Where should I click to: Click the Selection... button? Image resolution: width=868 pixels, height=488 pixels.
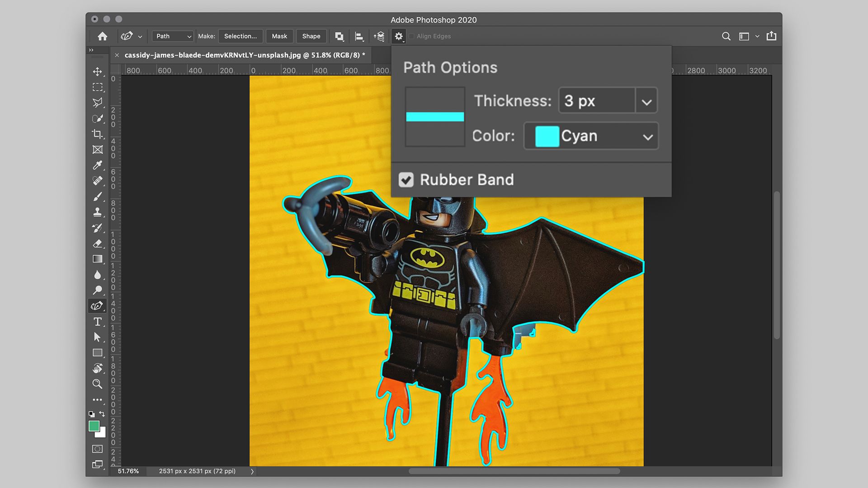pyautogui.click(x=240, y=36)
